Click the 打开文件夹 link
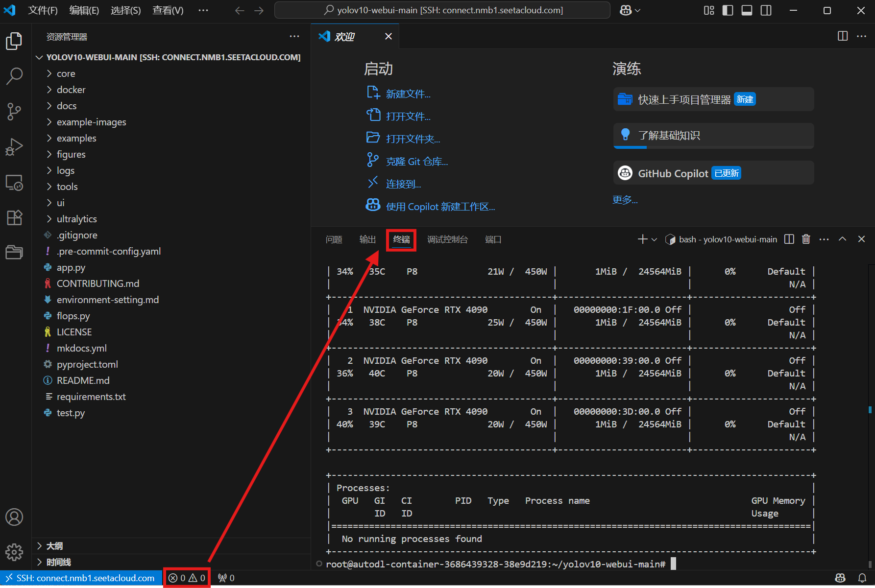Image resolution: width=875 pixels, height=588 pixels. click(413, 139)
